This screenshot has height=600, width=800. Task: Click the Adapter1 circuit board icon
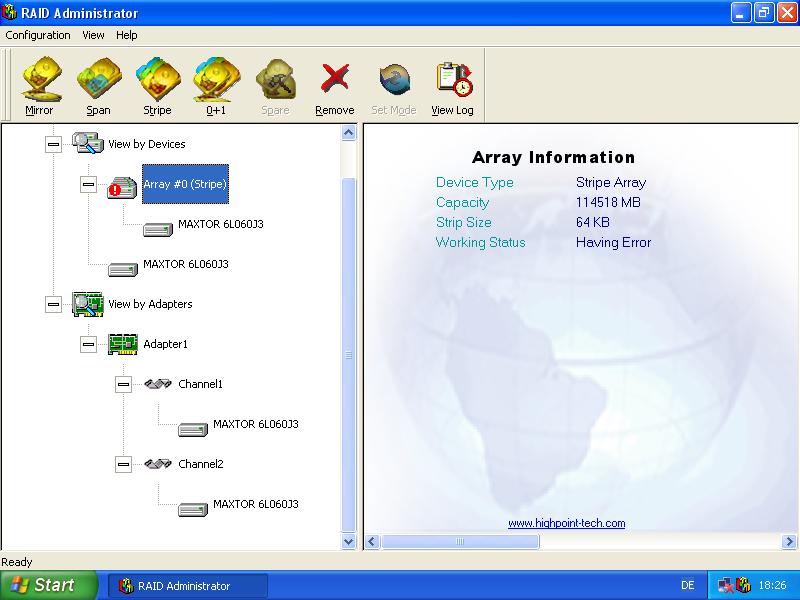123,344
